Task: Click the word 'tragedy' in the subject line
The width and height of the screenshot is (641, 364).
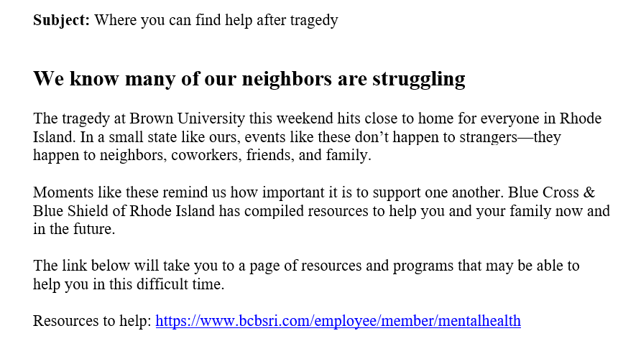Action: pos(313,20)
